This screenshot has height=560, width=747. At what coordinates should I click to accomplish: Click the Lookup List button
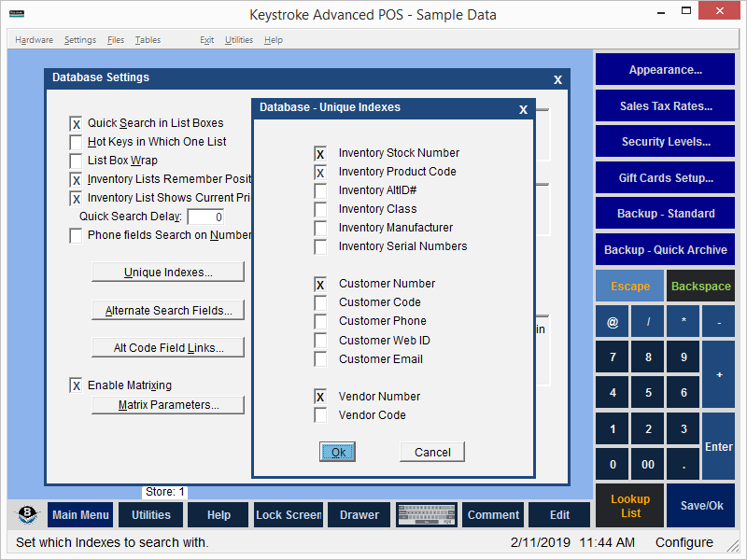630,506
